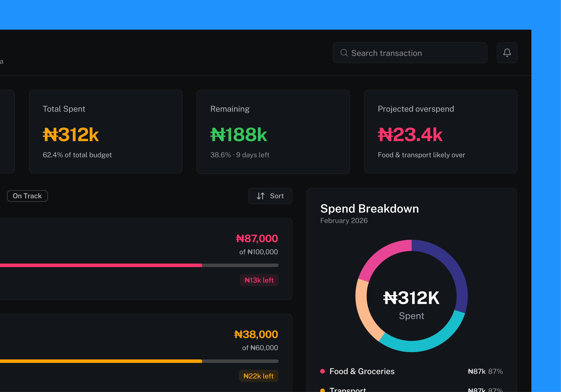Click the pink ₦87,000 progress bar
This screenshot has width=561, height=392.
(x=122, y=265)
